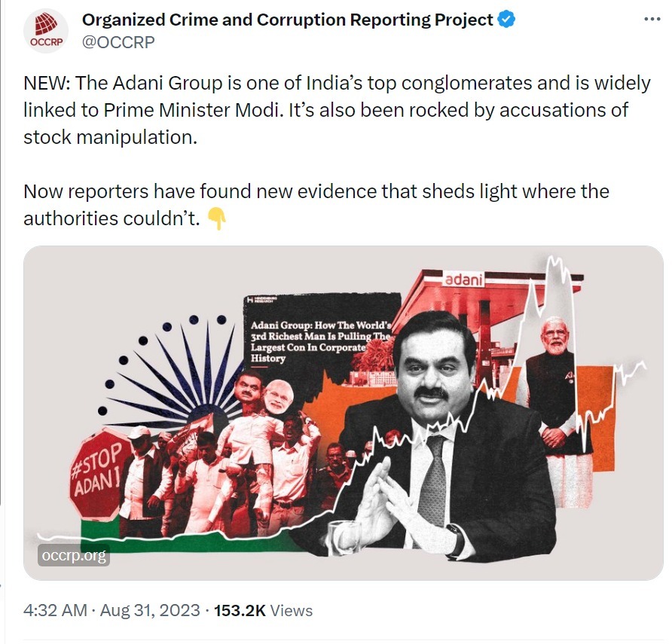Viewport: 672px width, 644px height.
Task: Click the 4:32 AM timestamp
Action: [x=55, y=610]
